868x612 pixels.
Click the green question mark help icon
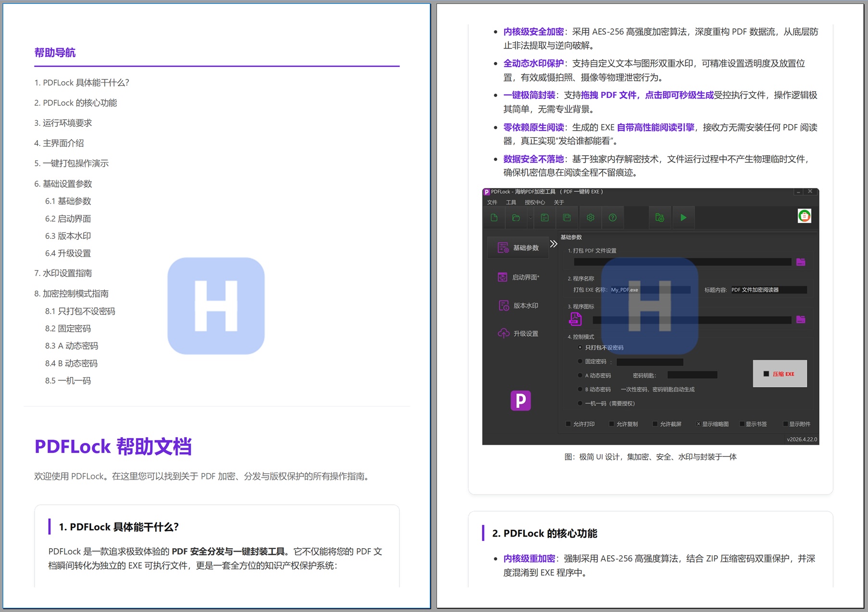point(612,218)
